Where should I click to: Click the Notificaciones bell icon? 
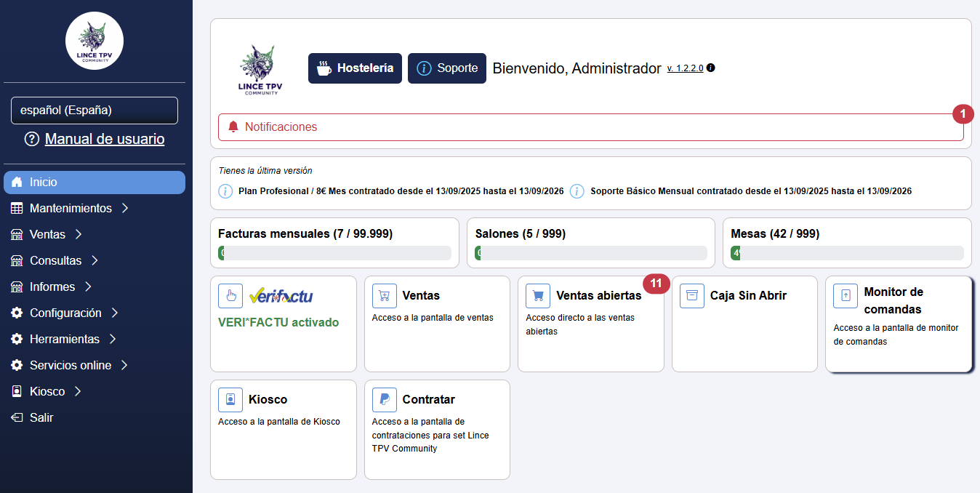tap(233, 127)
